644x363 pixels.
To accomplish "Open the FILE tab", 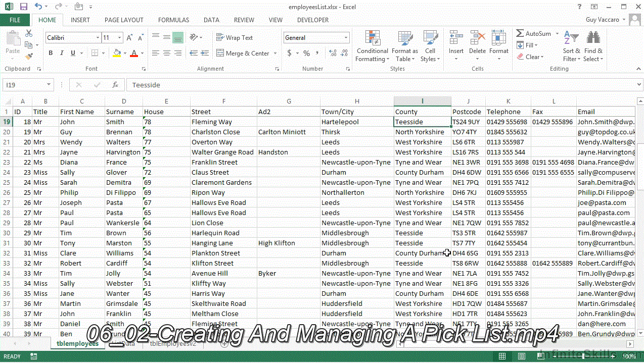I will pos(15,20).
